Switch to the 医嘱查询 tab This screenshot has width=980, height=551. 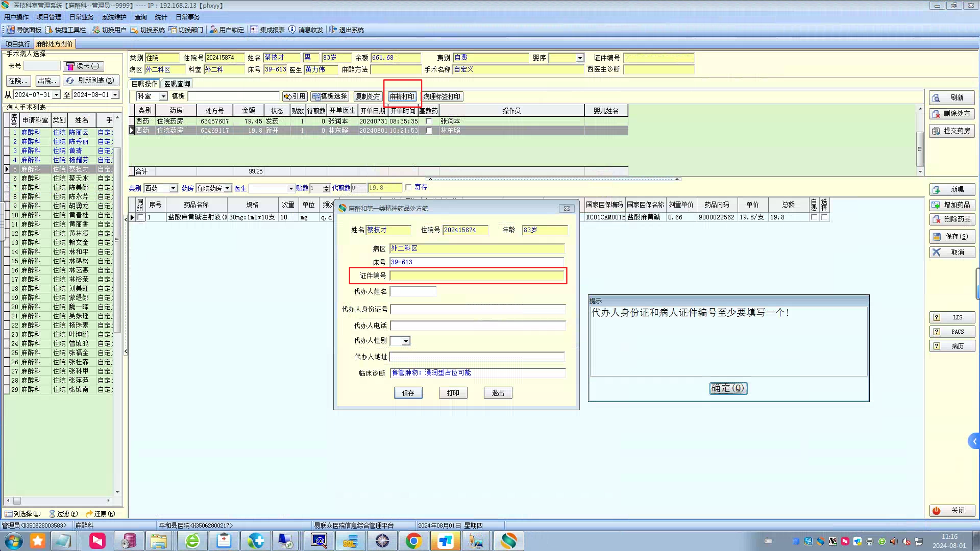coord(177,84)
